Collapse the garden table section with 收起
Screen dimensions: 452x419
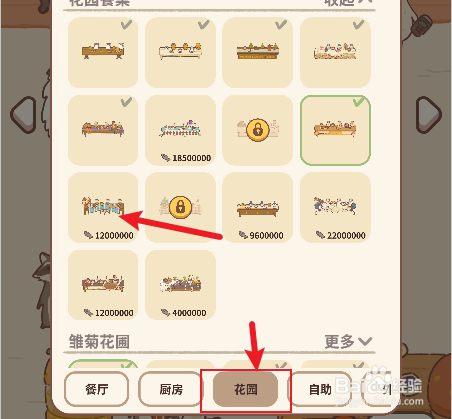[348, 3]
